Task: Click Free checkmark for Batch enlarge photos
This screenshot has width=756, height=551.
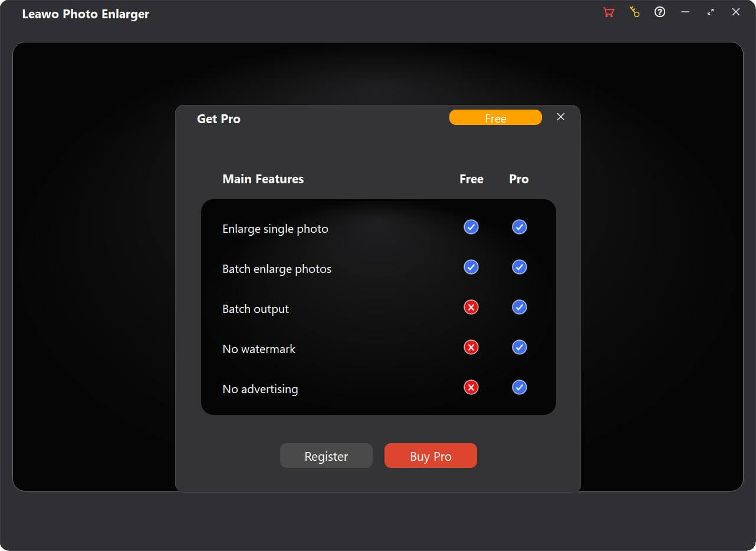Action: (x=471, y=268)
